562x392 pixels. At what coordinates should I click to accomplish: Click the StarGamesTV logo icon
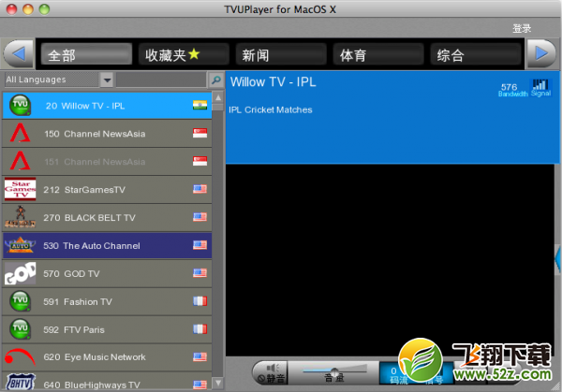pyautogui.click(x=20, y=189)
